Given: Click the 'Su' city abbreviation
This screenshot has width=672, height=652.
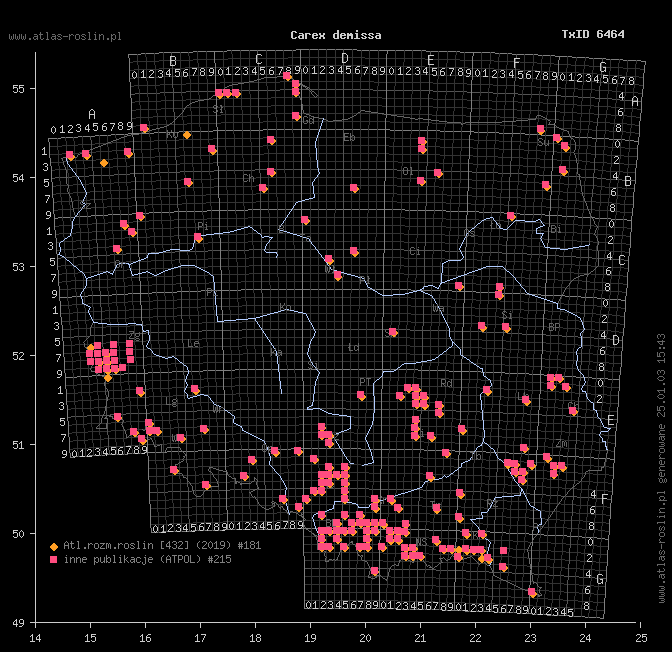Looking at the screenshot, I should tap(543, 142).
